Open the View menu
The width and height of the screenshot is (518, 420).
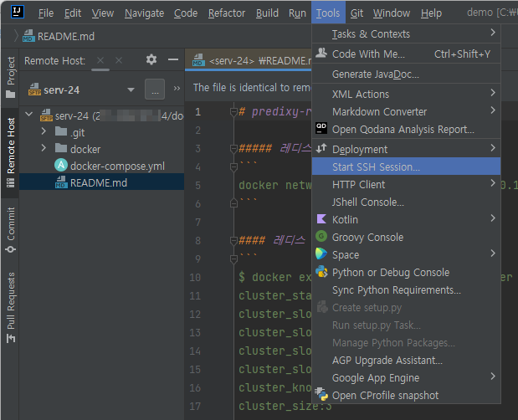(103, 13)
